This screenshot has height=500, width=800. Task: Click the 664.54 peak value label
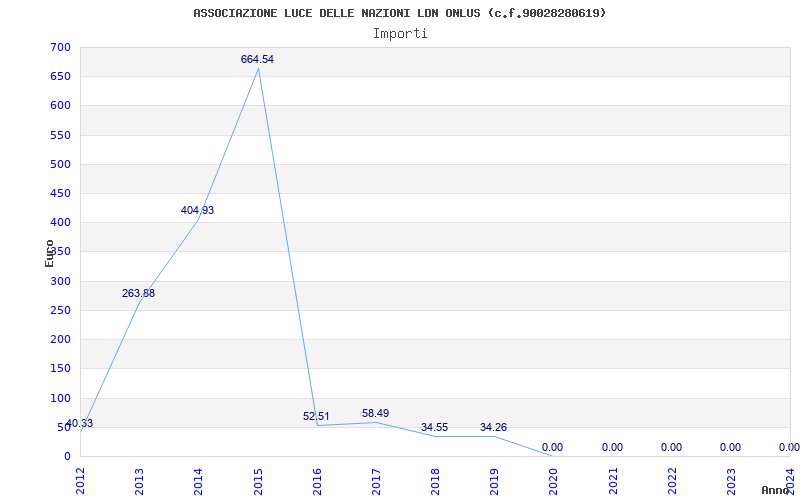tap(257, 59)
